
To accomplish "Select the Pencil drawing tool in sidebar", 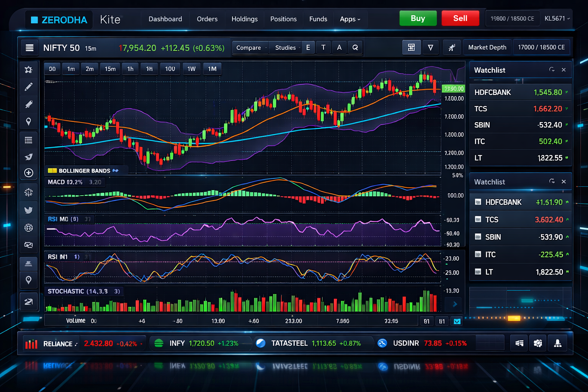I will click(x=29, y=87).
